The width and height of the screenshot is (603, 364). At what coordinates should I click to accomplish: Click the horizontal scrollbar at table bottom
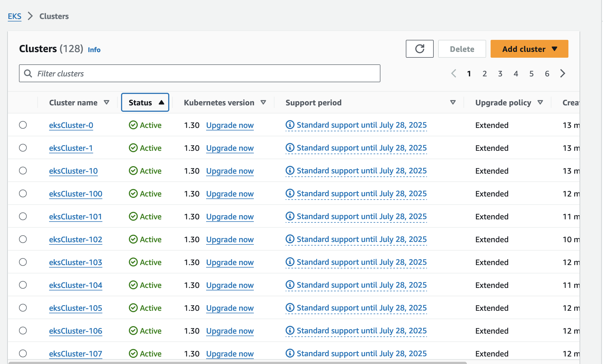coord(237,363)
